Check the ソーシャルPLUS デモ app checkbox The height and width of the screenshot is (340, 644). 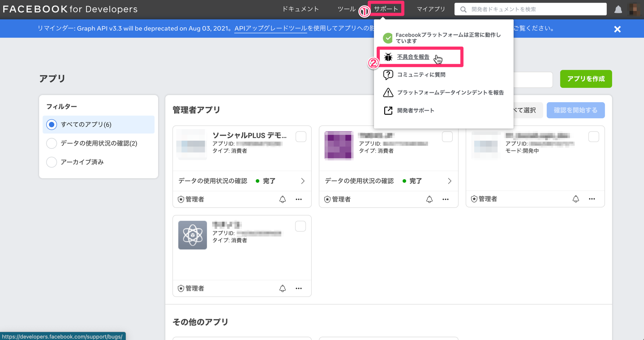click(x=301, y=137)
